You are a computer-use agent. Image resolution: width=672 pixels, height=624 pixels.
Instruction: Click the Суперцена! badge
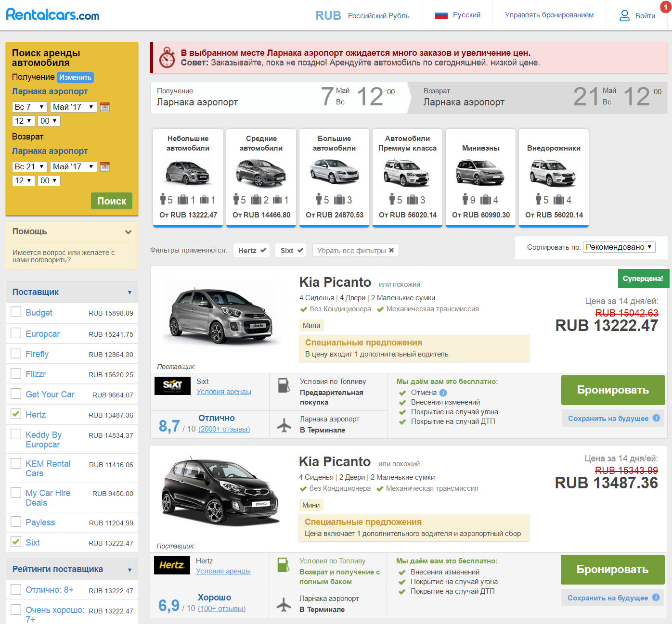(643, 279)
